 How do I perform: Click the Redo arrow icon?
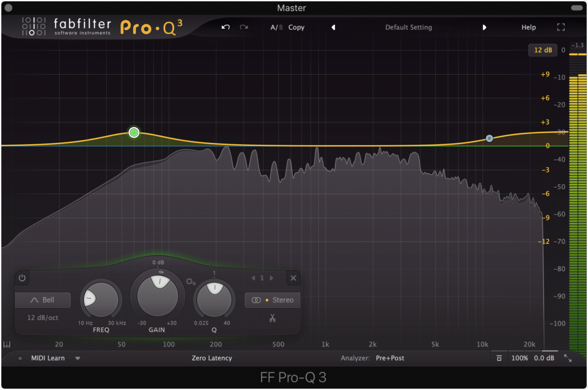pyautogui.click(x=244, y=27)
